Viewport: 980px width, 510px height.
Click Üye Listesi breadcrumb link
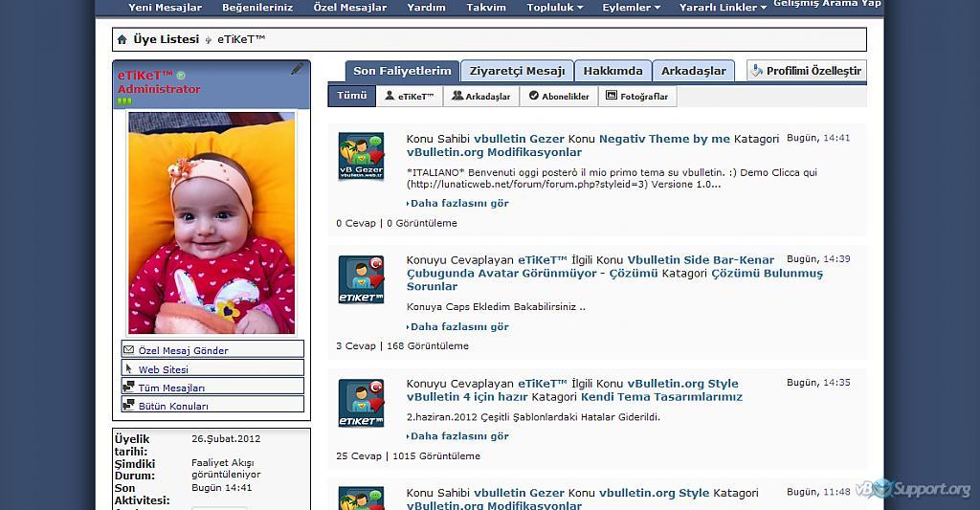pos(167,39)
